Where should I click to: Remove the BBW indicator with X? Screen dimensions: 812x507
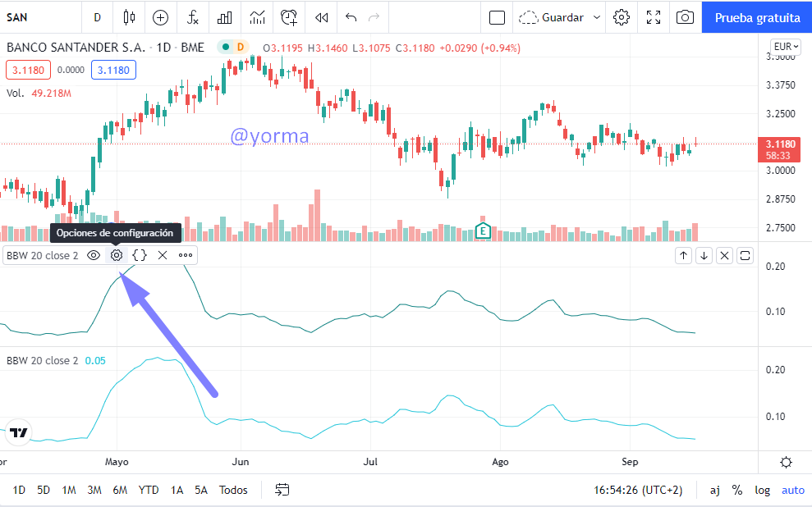pos(162,255)
